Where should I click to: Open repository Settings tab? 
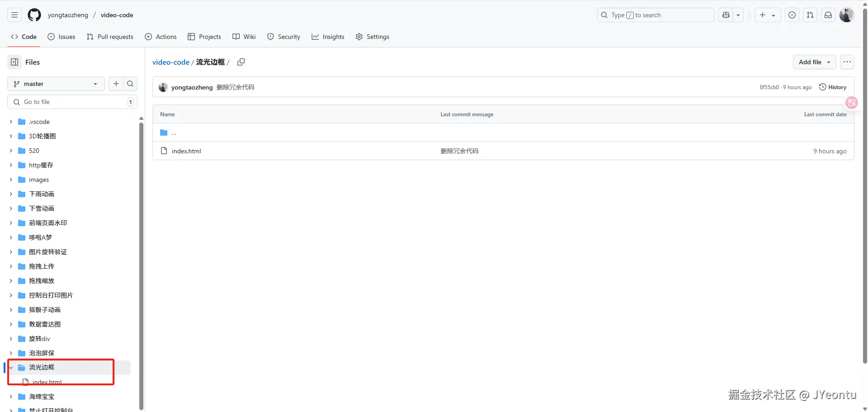(x=372, y=37)
